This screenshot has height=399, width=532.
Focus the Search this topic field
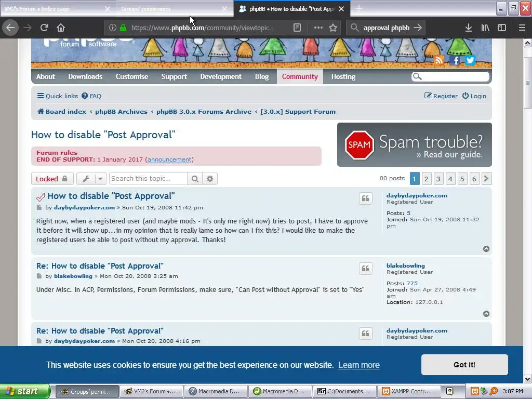point(148,179)
